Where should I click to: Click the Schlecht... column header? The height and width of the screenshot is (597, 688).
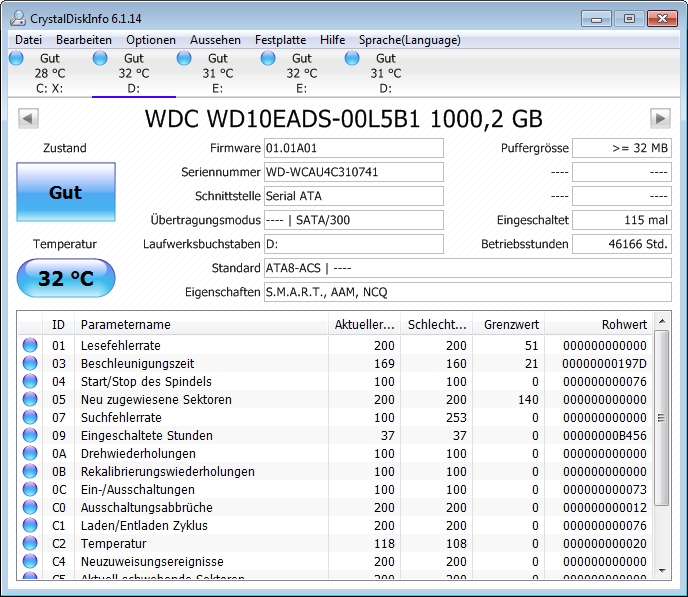point(437,325)
